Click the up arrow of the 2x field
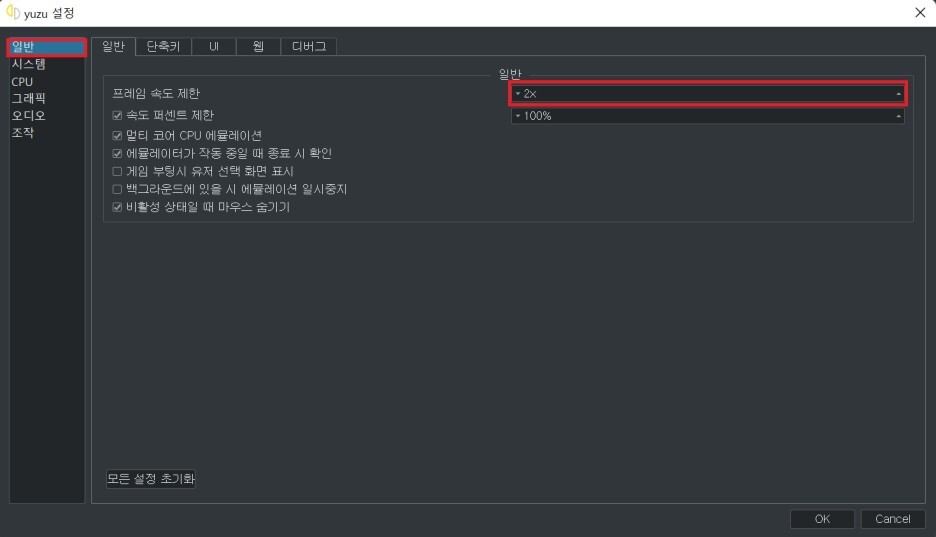 tap(898, 94)
